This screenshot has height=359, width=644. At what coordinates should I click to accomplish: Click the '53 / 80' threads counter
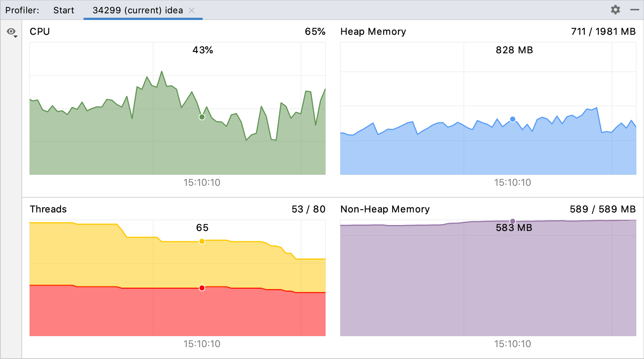(307, 209)
